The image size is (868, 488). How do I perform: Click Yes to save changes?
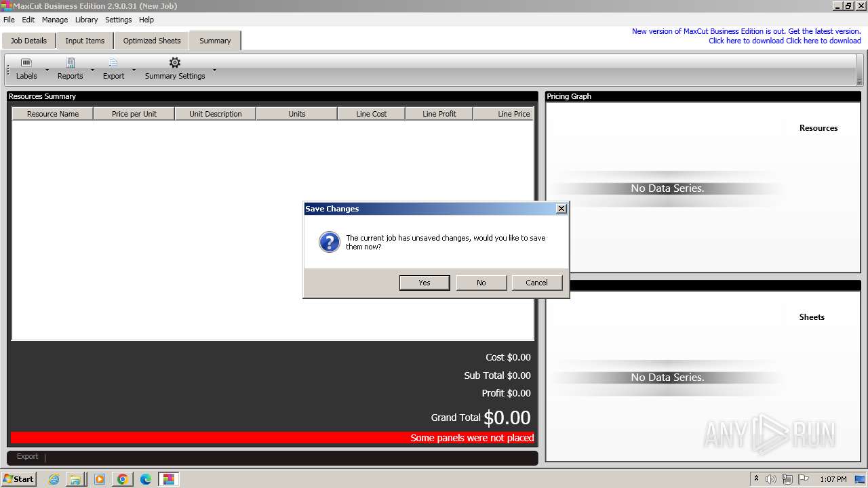point(425,283)
